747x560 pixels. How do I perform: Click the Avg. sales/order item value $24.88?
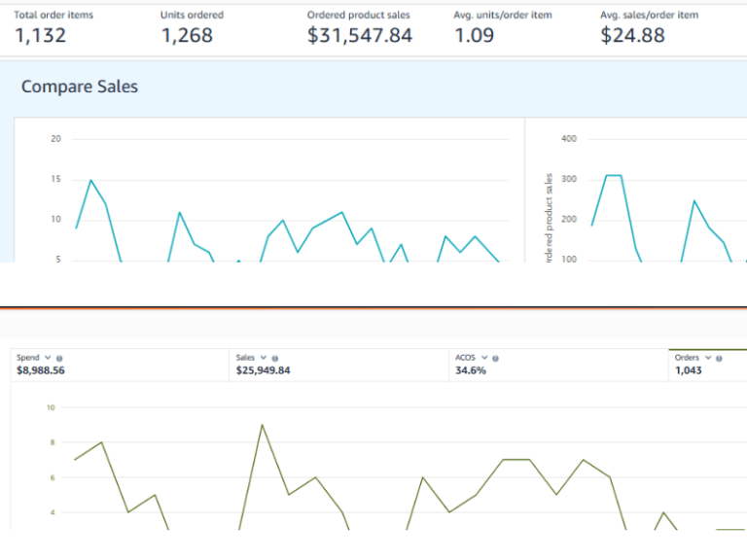click(x=633, y=35)
